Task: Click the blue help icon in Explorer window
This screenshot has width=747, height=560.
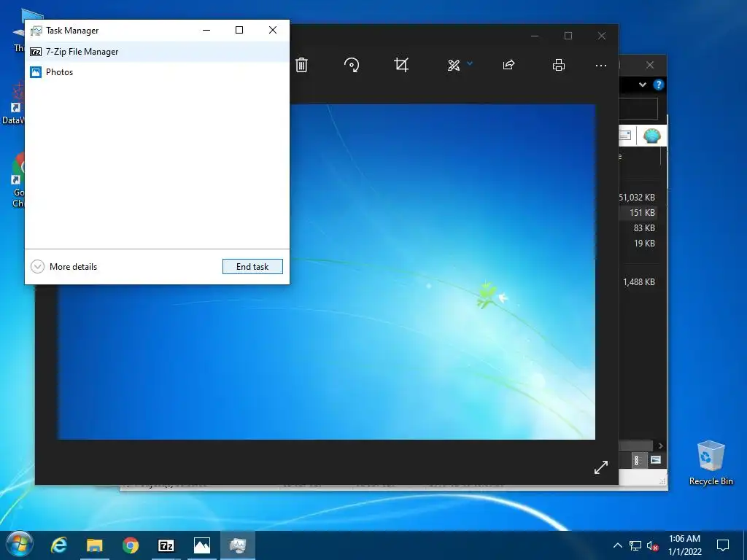Action: point(659,85)
